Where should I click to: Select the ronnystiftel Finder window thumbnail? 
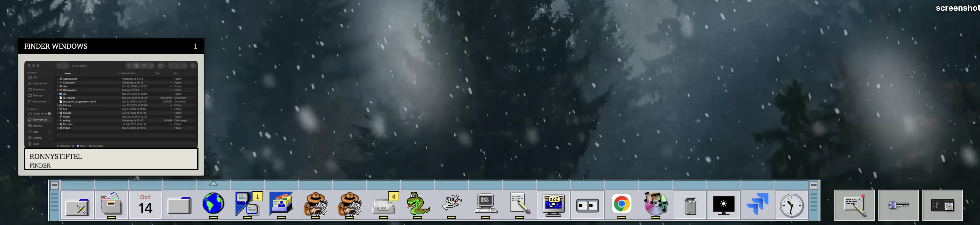(x=111, y=104)
